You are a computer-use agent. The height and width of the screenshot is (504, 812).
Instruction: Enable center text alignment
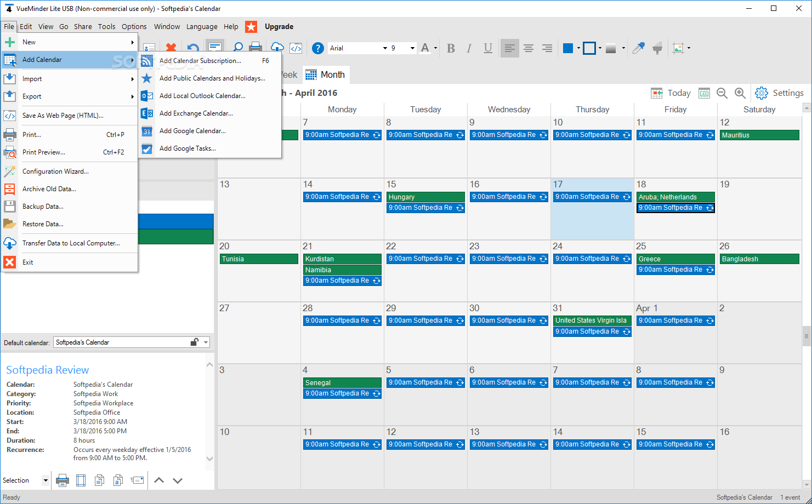tap(529, 48)
